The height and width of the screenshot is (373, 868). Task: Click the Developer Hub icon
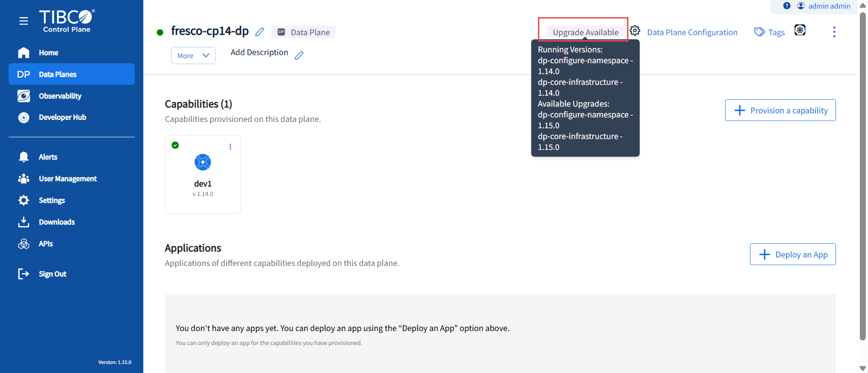click(24, 117)
